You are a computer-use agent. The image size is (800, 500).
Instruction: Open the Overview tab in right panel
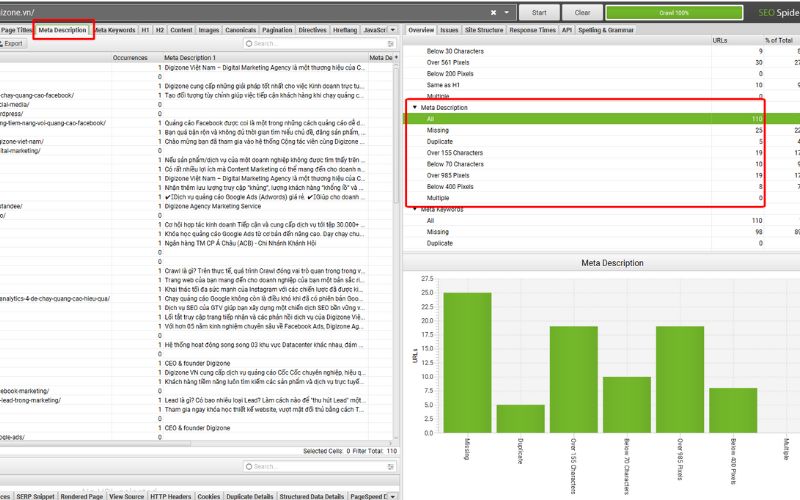421,30
